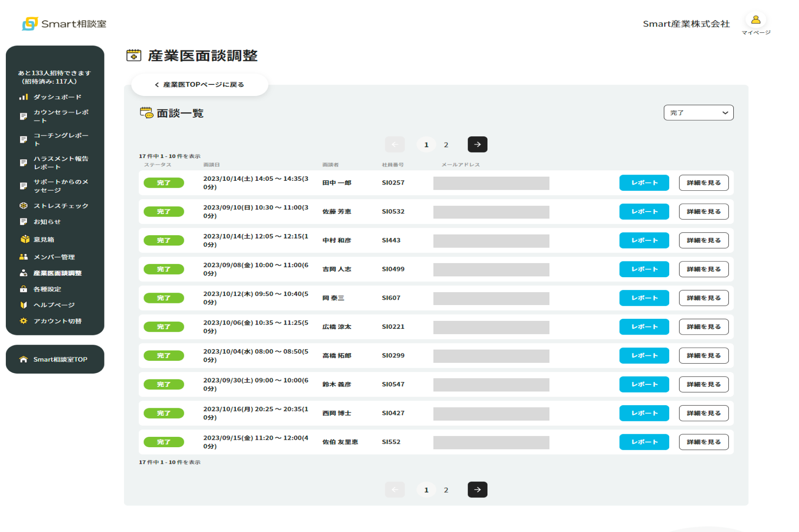
Task: Open the Dashboard bar chart icon
Action: 23,97
